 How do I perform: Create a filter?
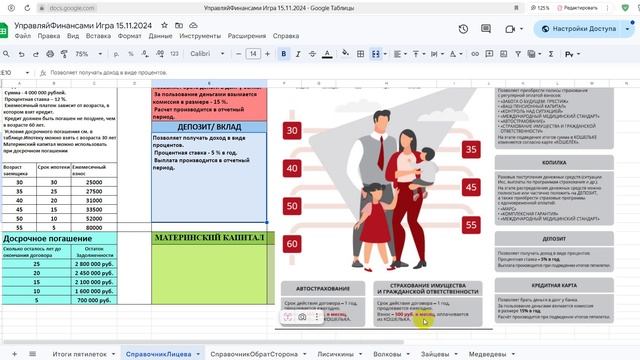click(x=518, y=54)
